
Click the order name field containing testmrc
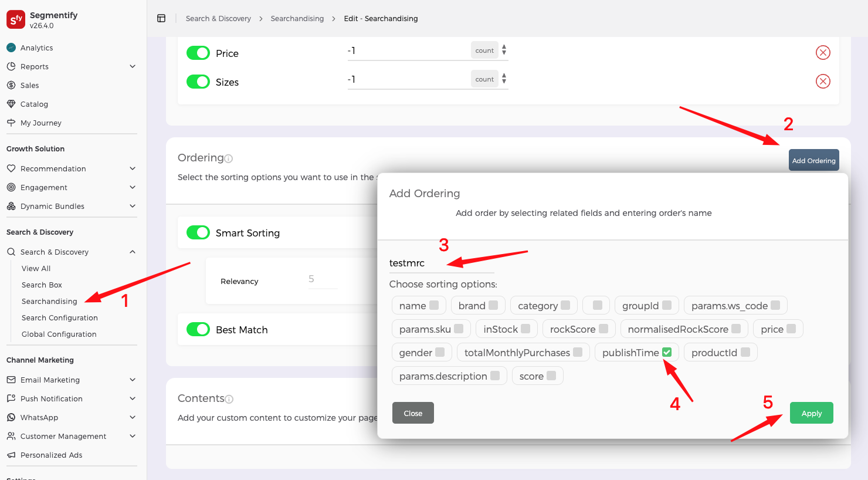[441, 263]
